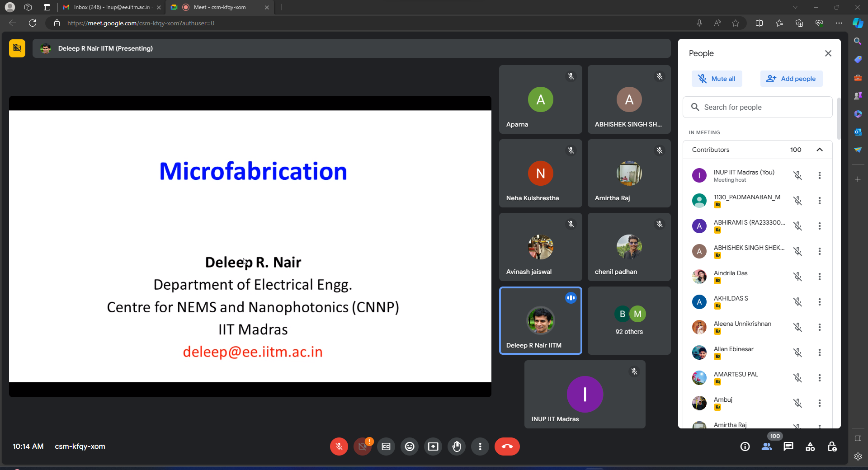Open sidebar Outlook icon
This screenshot has width=868, height=470.
coord(858,132)
